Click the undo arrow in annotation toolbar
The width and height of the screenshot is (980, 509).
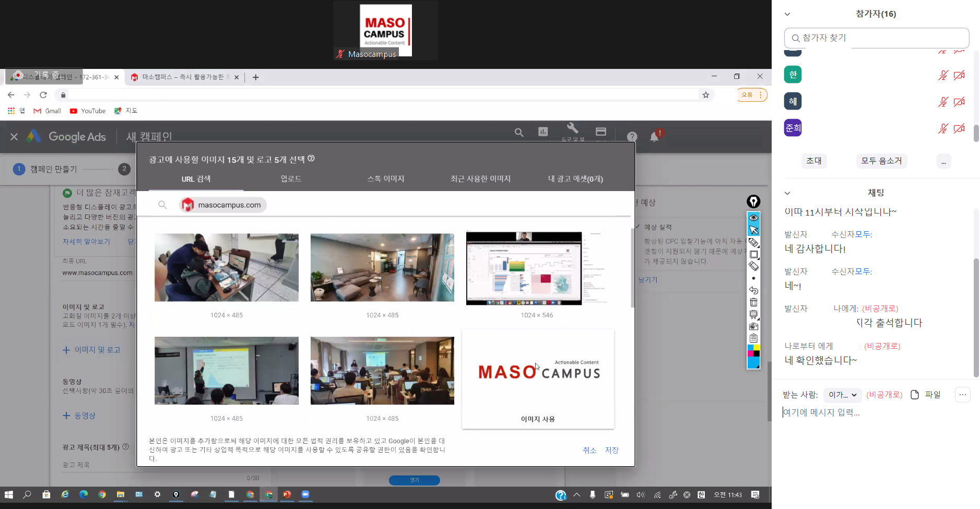tap(753, 290)
